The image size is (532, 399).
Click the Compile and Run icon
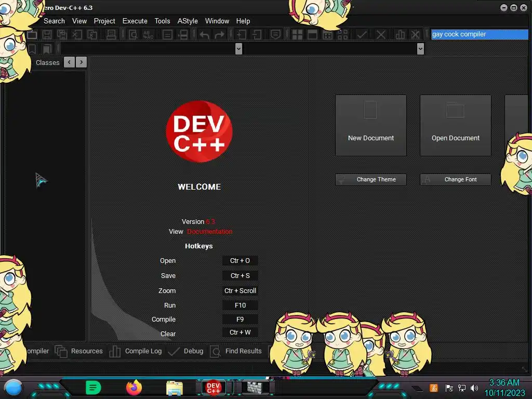pyautogui.click(x=328, y=35)
